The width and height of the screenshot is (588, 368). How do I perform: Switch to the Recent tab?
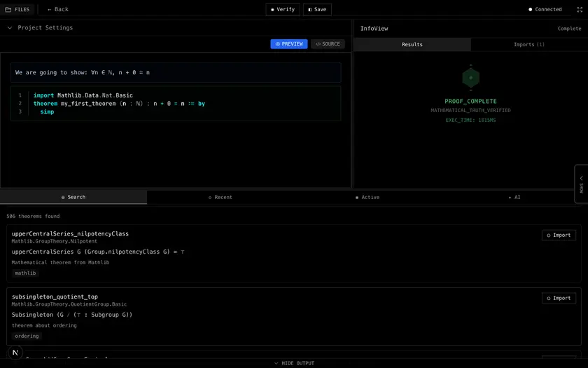click(220, 197)
